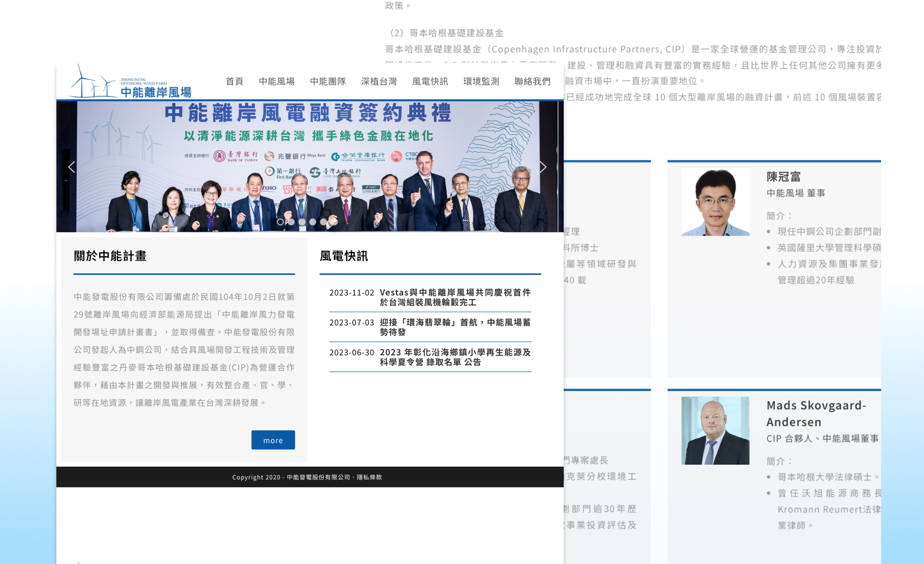Select the second carousel indicator dot
Image resolution: width=924 pixels, height=564 pixels.
coord(291,222)
